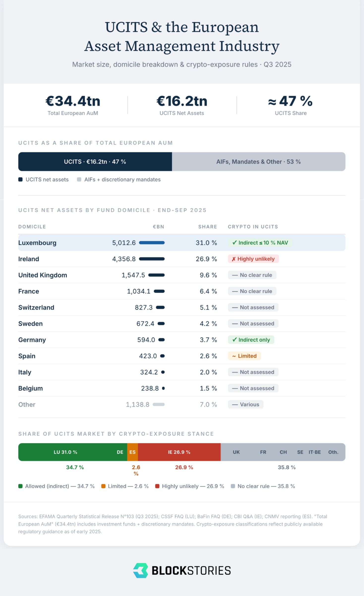Click the dark UCITS net assets legend marker
364x596 pixels.
(x=21, y=179)
